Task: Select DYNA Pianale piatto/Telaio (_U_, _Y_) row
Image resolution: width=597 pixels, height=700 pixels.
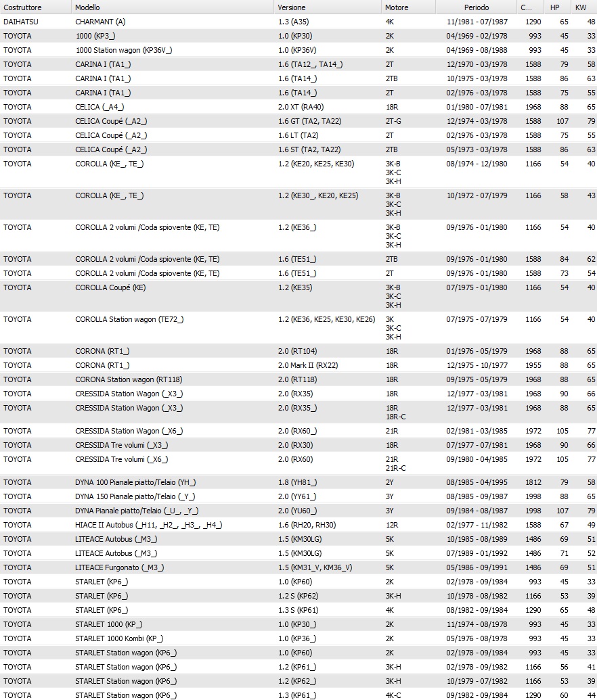Action: tap(298, 511)
